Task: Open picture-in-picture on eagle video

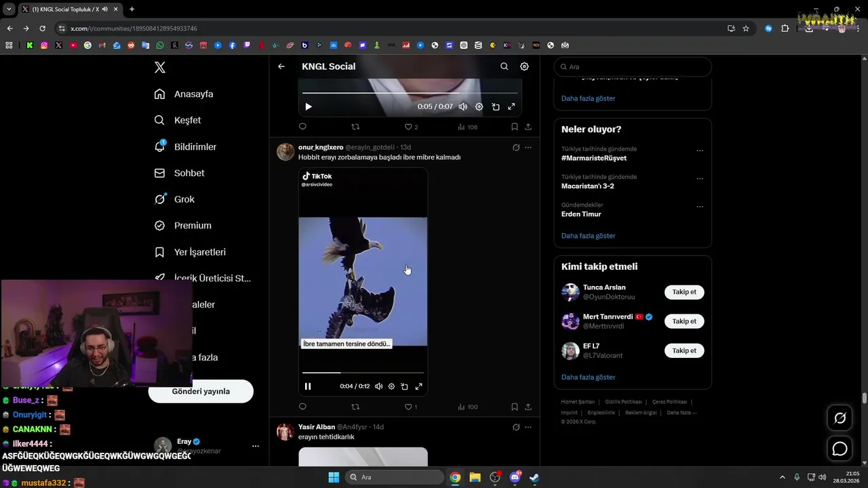Action: [404, 386]
